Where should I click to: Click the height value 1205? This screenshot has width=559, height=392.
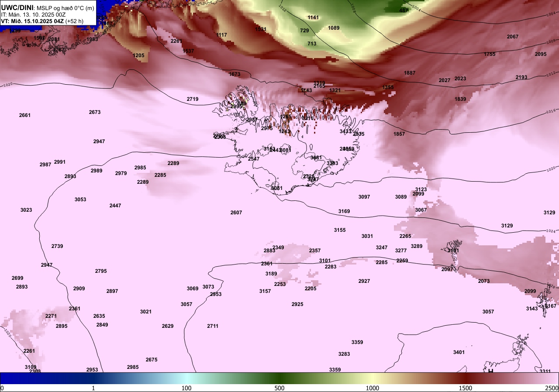tap(138, 55)
